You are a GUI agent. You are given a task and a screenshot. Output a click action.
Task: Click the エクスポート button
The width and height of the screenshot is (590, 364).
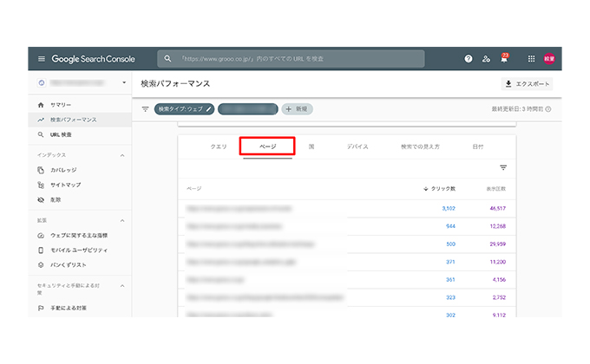(527, 84)
